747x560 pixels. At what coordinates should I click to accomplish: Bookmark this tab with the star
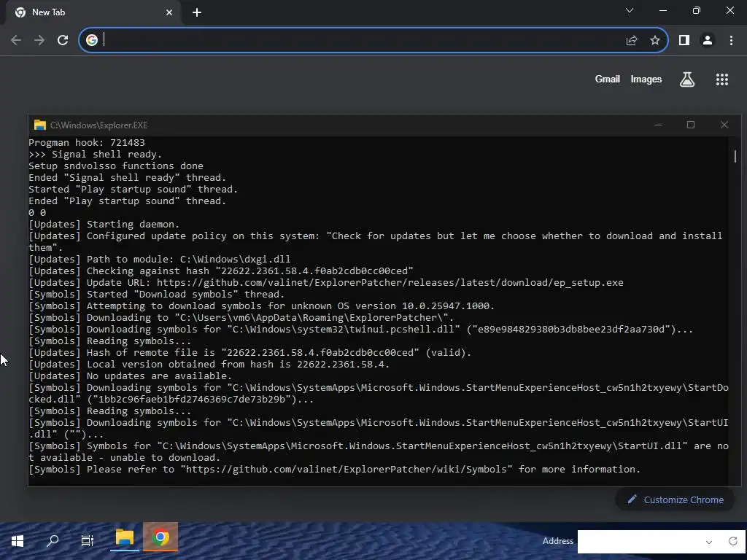point(655,41)
